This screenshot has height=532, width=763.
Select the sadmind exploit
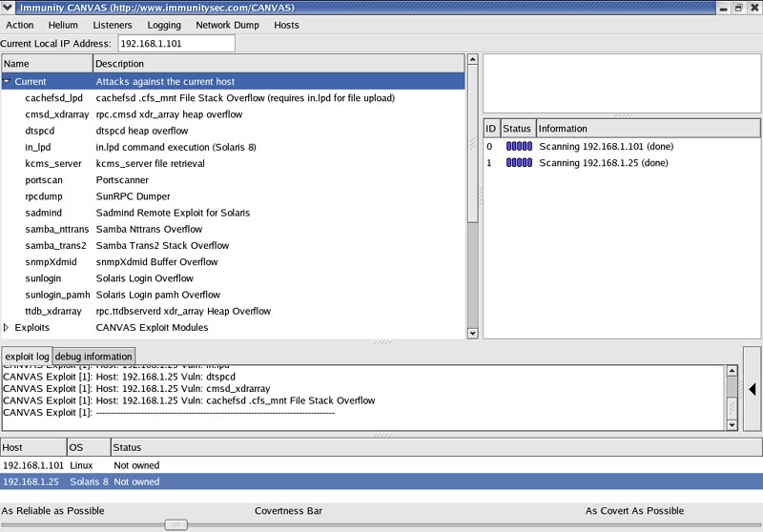tap(233, 213)
